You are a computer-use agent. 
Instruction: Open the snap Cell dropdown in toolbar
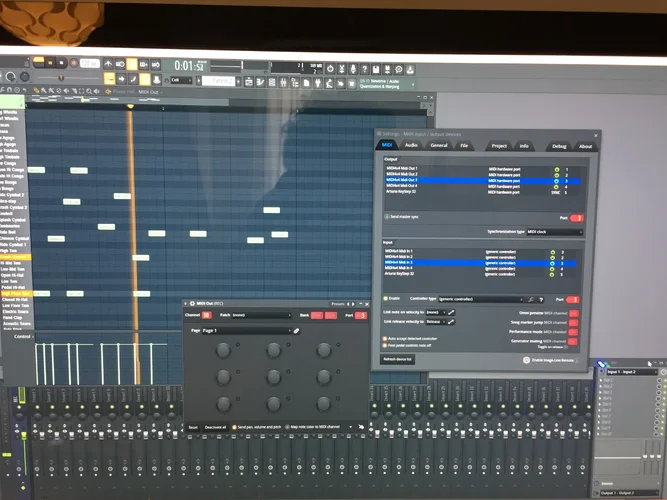pos(181,80)
